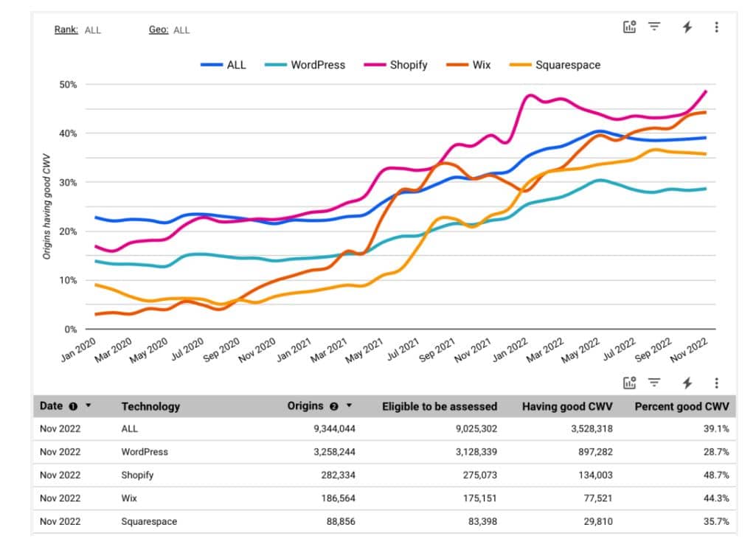Click percent value 48.7%
The height and width of the screenshot is (547, 756).
tap(716, 475)
